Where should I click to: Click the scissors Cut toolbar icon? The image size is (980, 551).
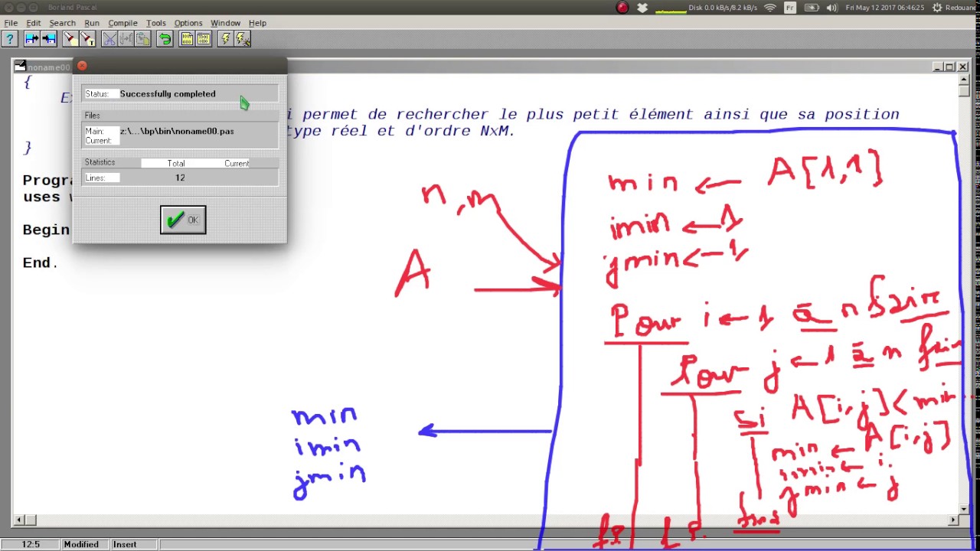(x=108, y=38)
